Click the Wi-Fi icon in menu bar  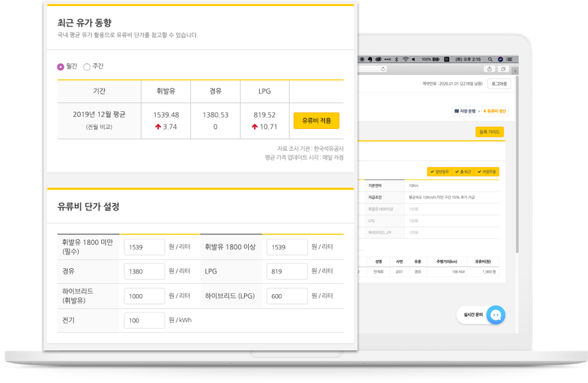(x=405, y=59)
